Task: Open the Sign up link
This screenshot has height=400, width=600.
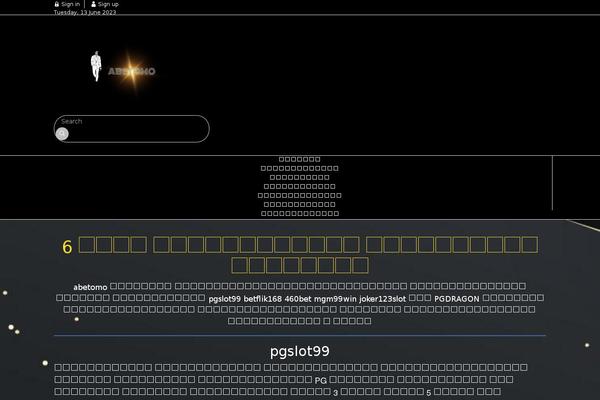Action: coord(105,4)
